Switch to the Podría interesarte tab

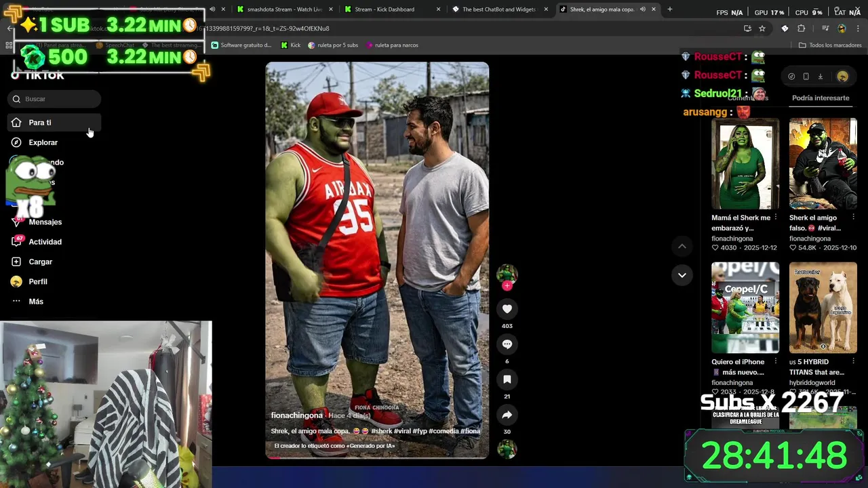coord(821,98)
